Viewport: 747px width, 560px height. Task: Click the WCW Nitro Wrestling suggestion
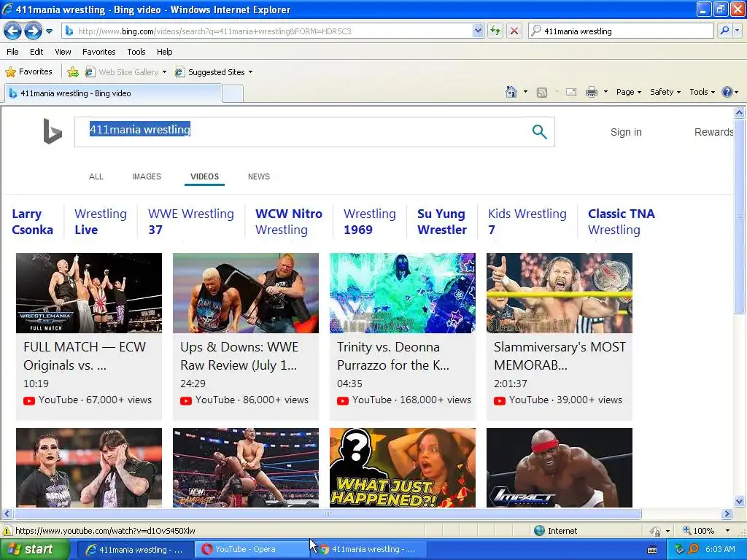coord(289,222)
